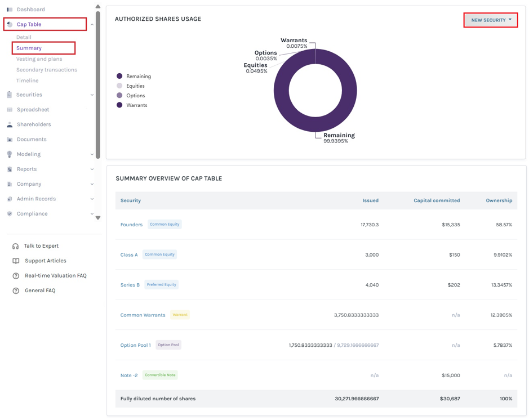Click the Dashboard sidebar icon
The width and height of the screenshot is (529, 420).
(10, 10)
